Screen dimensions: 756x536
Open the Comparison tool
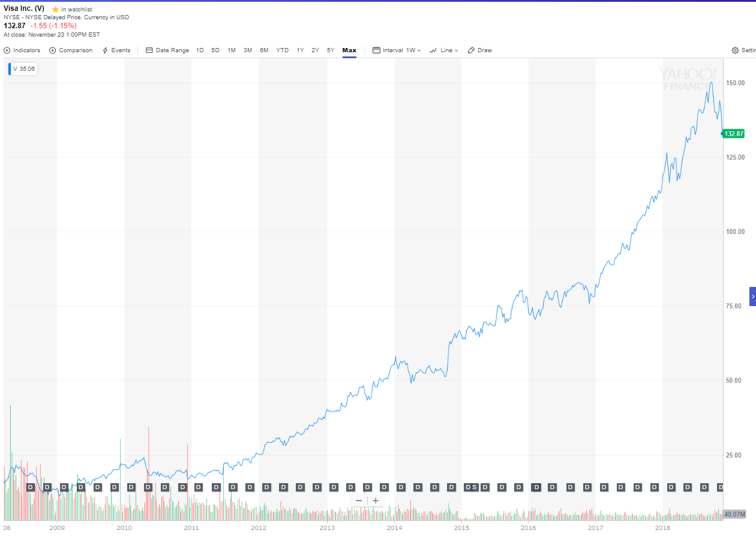click(71, 50)
